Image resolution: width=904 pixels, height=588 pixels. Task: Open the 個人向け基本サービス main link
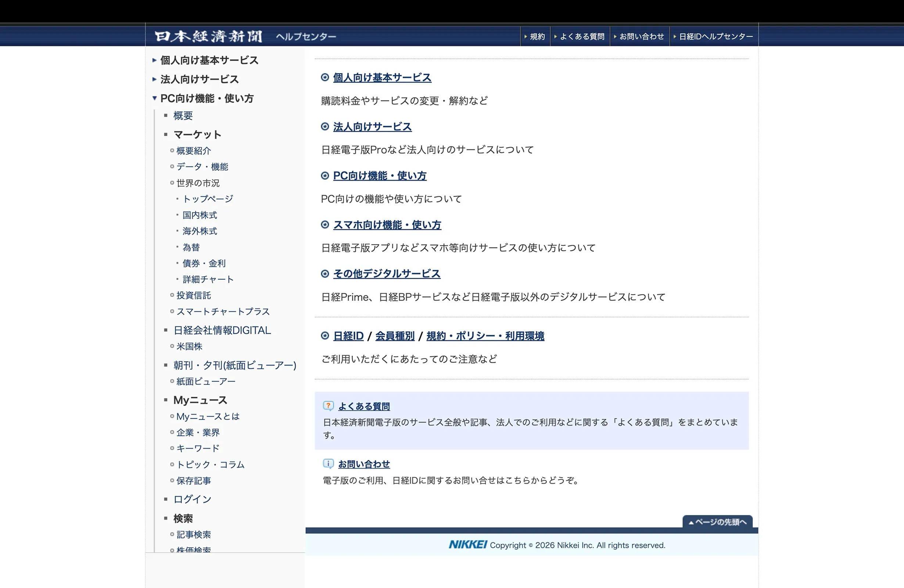[x=382, y=78]
